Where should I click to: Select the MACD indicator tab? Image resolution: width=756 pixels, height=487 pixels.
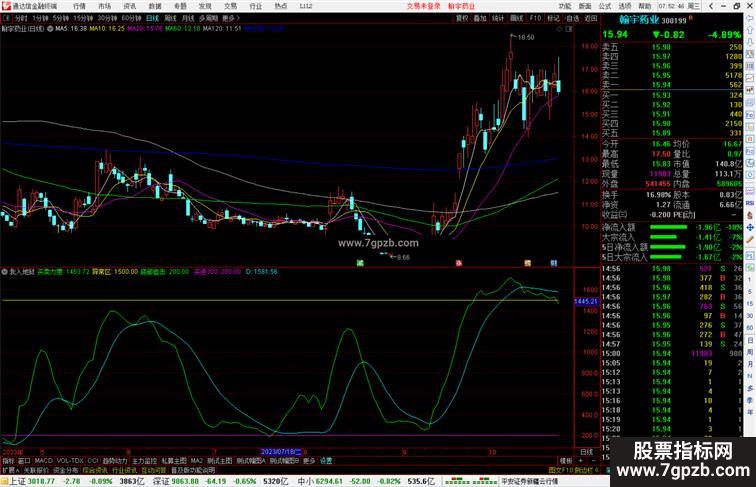tap(43, 461)
